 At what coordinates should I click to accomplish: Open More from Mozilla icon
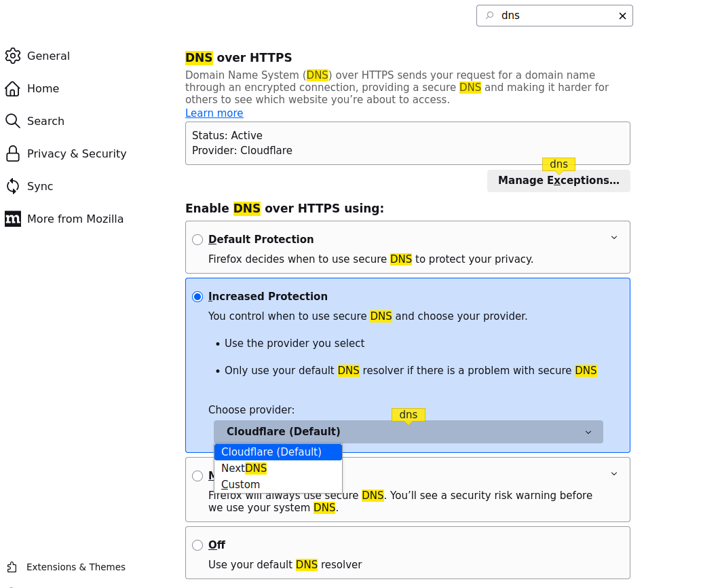click(x=13, y=219)
